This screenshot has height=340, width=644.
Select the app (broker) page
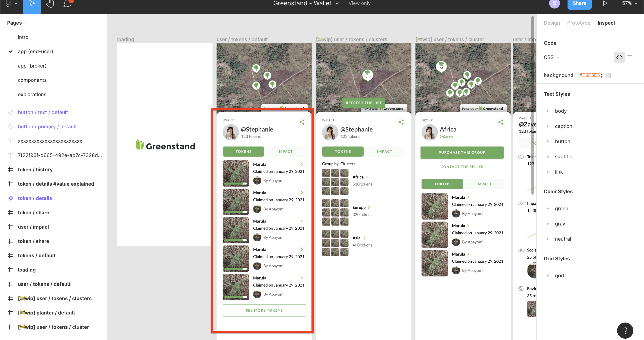pos(32,66)
